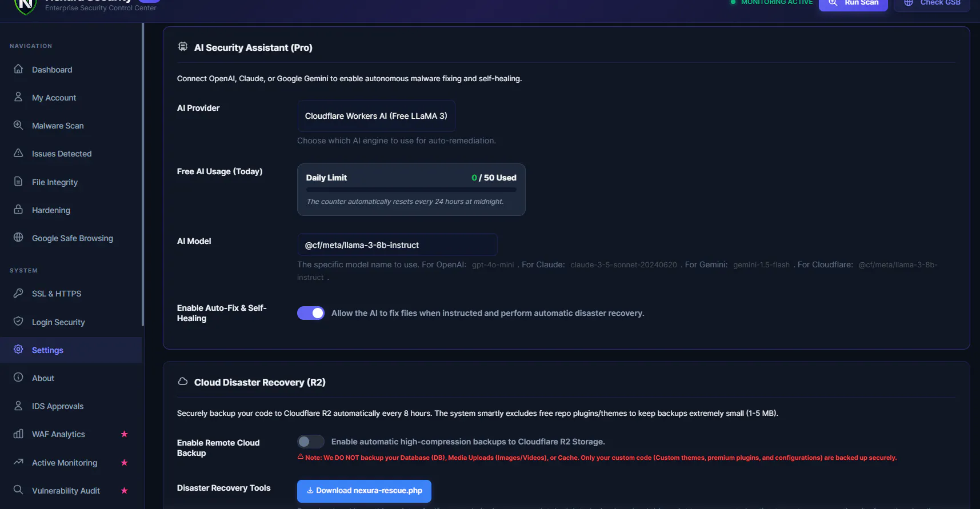Open the SSL & HTTPS page
The width and height of the screenshot is (980, 509).
tap(71, 294)
